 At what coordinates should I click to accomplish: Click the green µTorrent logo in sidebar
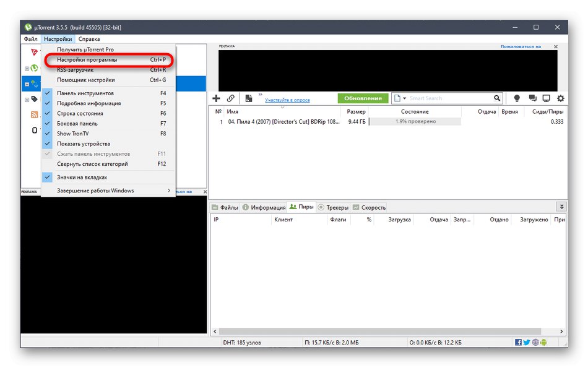point(35,68)
